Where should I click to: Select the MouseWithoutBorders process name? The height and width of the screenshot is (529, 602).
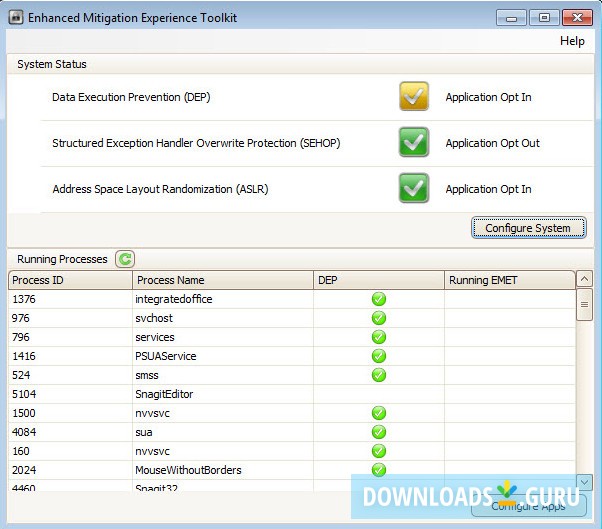(x=188, y=470)
